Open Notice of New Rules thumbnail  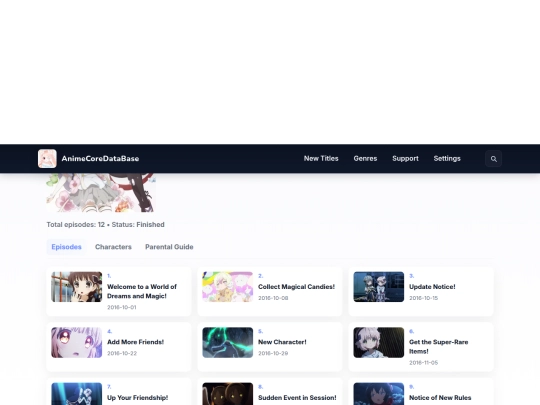pyautogui.click(x=379, y=394)
